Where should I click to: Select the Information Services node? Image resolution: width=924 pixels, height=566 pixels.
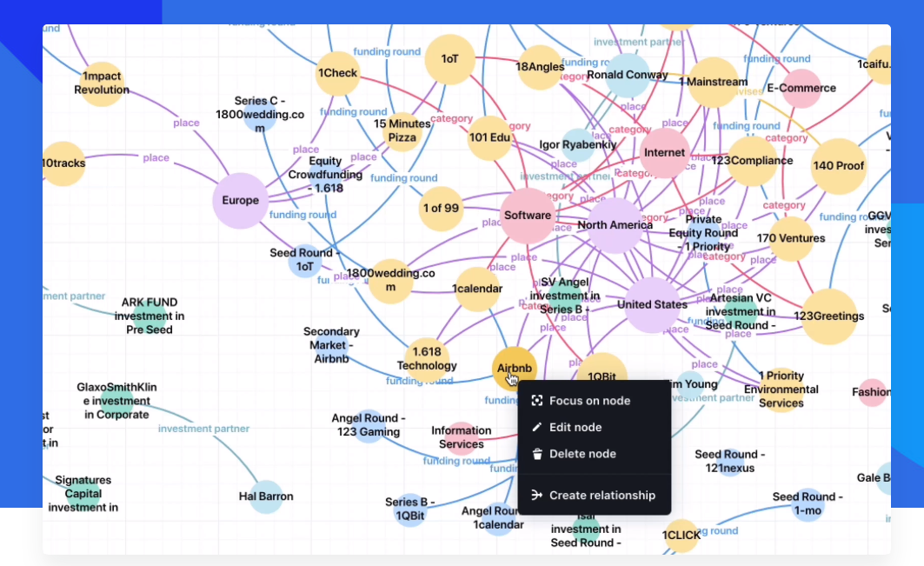[462, 437]
